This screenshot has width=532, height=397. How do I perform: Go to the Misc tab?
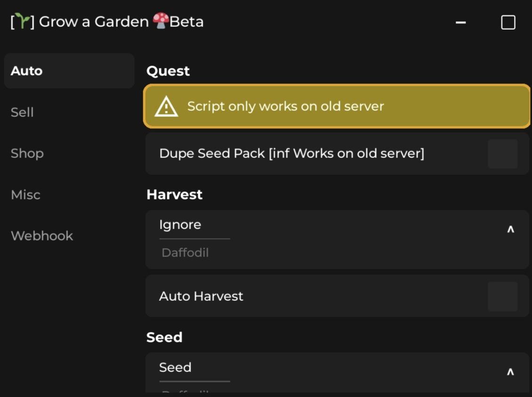tap(25, 195)
